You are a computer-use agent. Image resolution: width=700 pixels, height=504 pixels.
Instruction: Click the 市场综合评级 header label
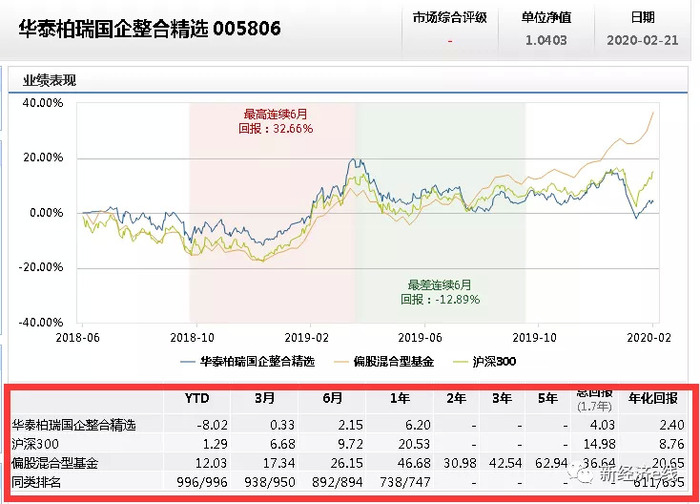click(450, 18)
